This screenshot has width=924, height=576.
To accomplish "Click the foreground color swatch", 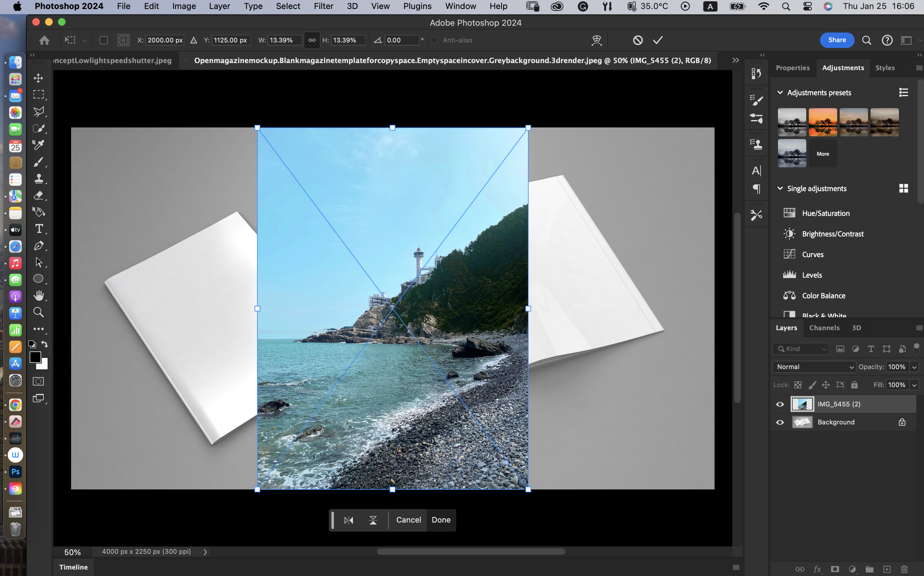I will coord(35,357).
